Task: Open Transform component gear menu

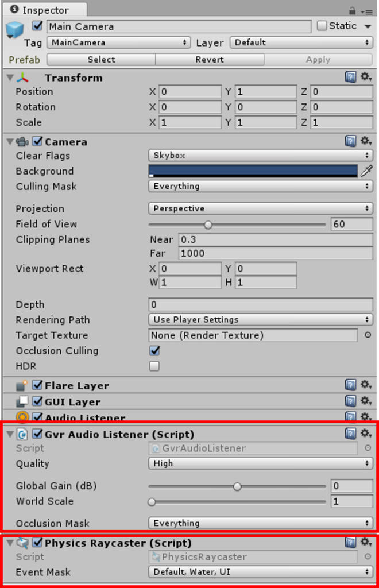Action: click(x=366, y=77)
